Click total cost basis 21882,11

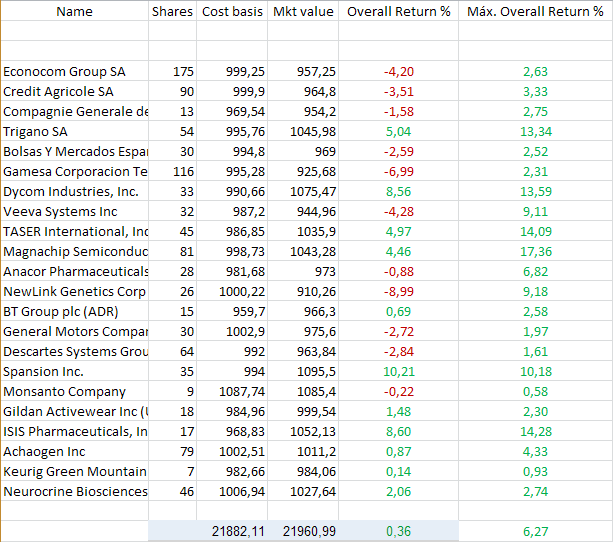click(232, 531)
